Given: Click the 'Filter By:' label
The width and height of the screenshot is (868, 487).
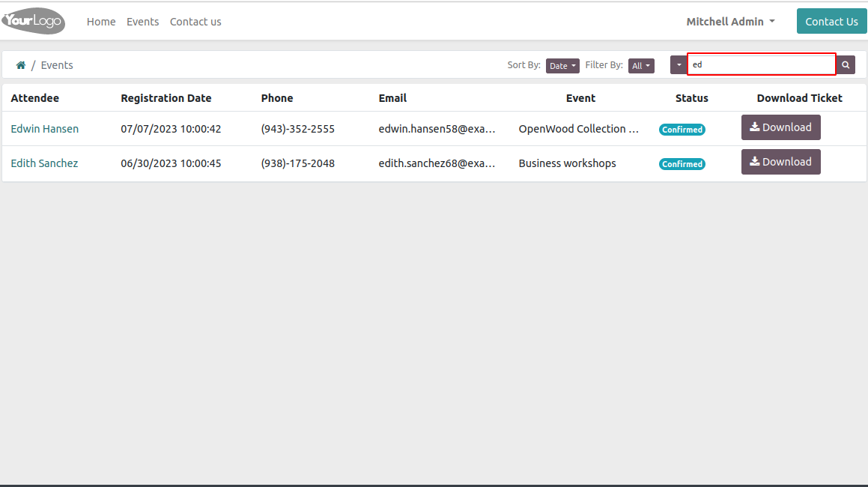Looking at the screenshot, I should pyautogui.click(x=604, y=65).
